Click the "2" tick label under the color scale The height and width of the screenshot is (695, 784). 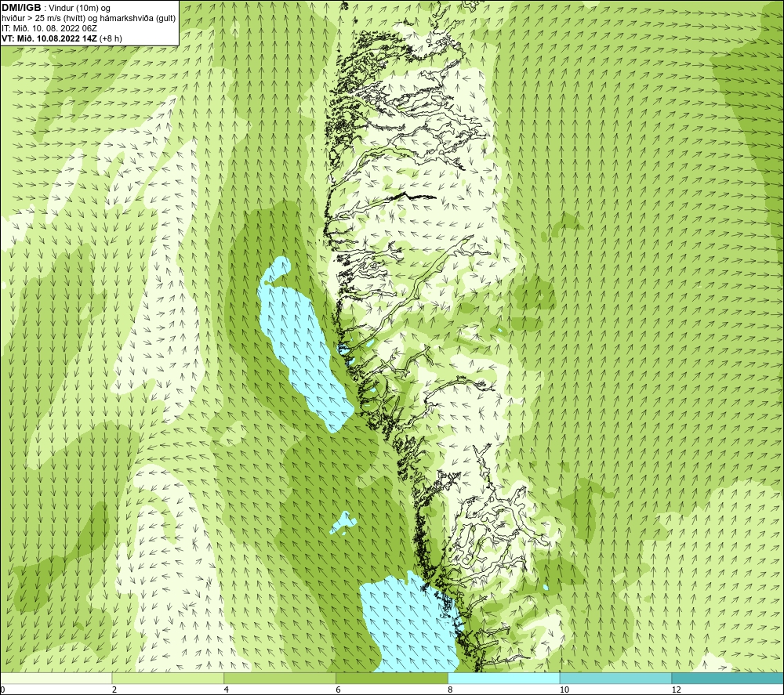pyautogui.click(x=114, y=690)
